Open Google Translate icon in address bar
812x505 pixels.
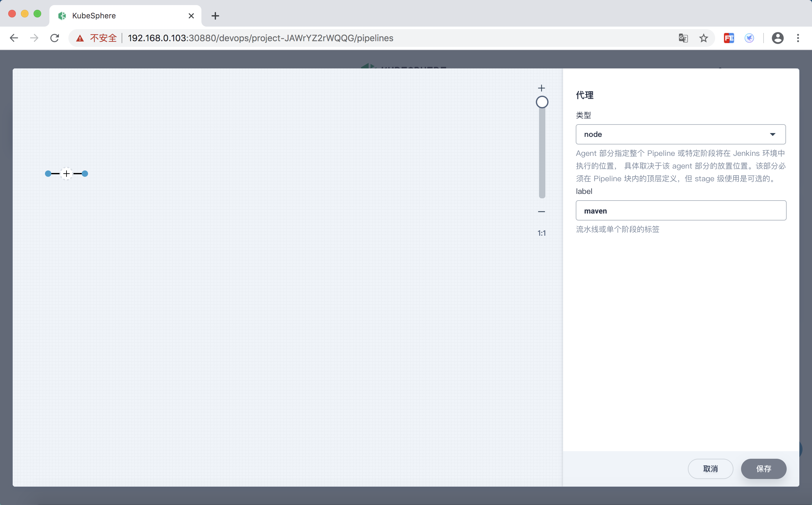(683, 38)
